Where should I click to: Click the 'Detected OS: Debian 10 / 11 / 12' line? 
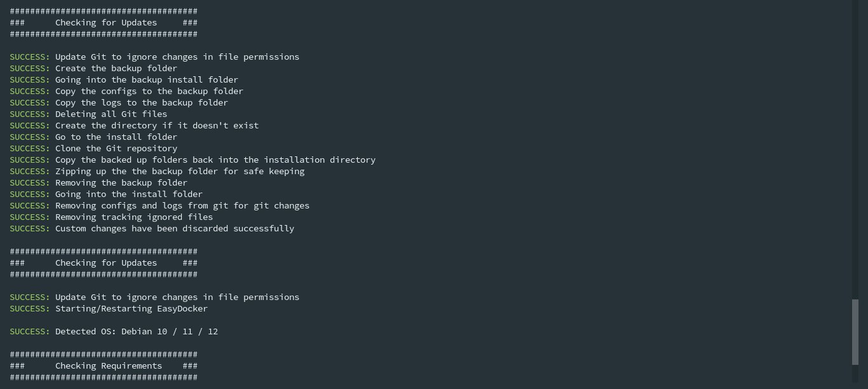[114, 331]
